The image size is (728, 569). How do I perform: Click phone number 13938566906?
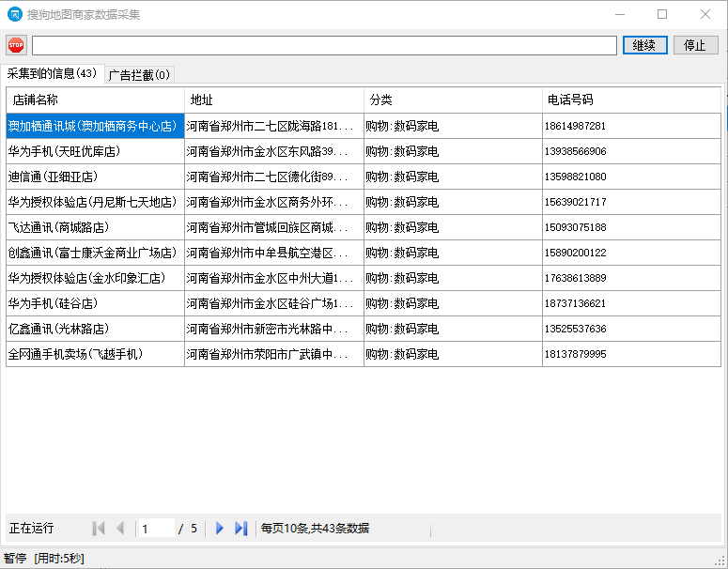575,151
